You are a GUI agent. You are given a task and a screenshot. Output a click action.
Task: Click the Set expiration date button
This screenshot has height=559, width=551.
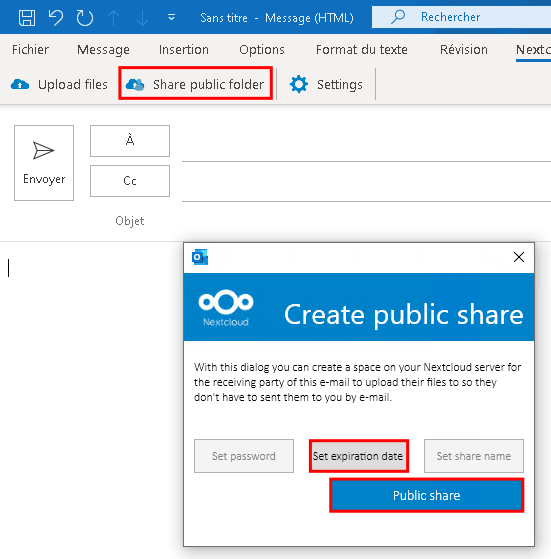coord(359,456)
